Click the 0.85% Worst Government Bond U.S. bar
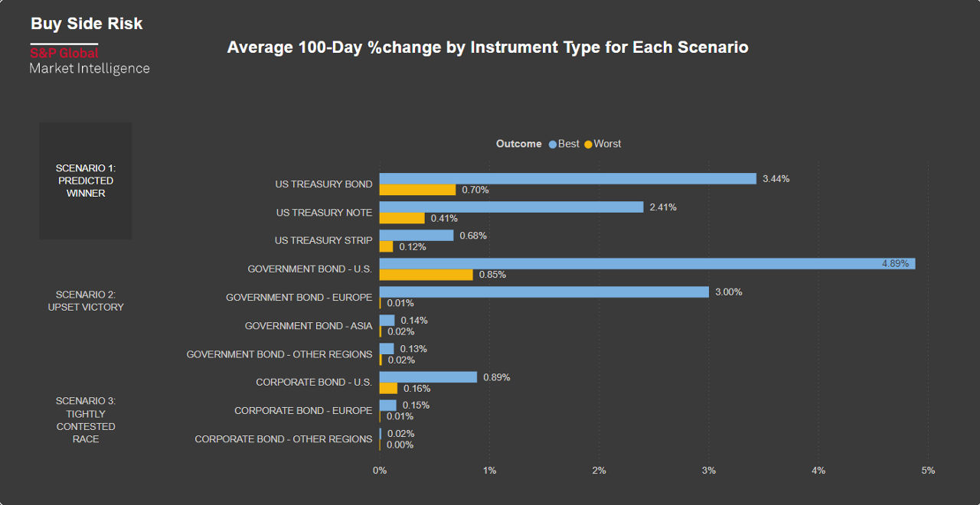 coord(426,275)
